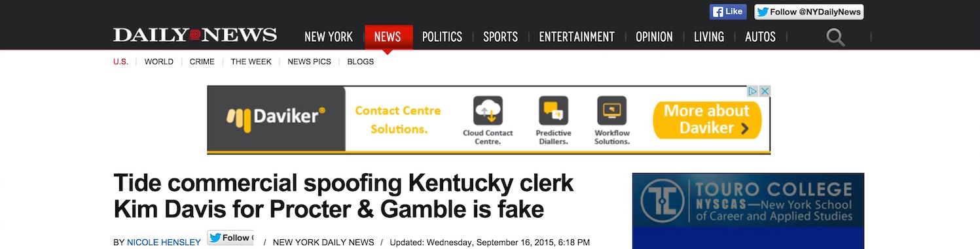
Task: Click the Cloud Contact Centre icon
Action: [488, 110]
